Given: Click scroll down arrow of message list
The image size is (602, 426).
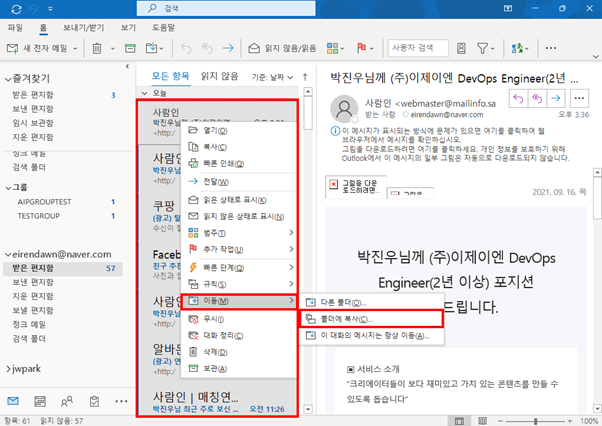Looking at the screenshot, I should tap(308, 409).
